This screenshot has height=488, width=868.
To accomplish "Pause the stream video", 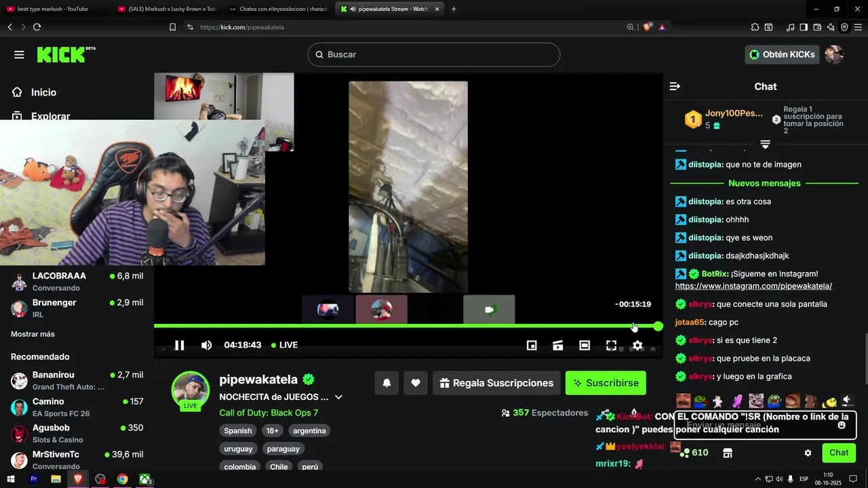I will coord(180,345).
